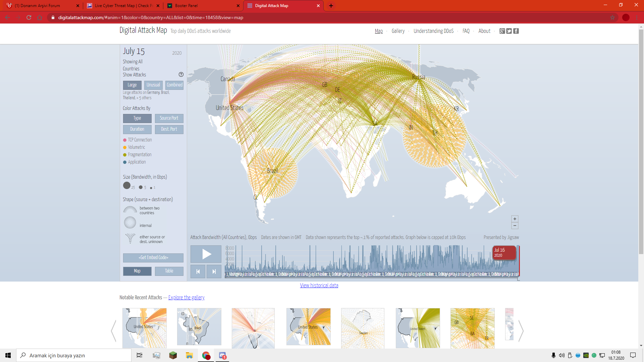Open the Twitter share icon
Image resolution: width=644 pixels, height=362 pixels.
point(509,31)
